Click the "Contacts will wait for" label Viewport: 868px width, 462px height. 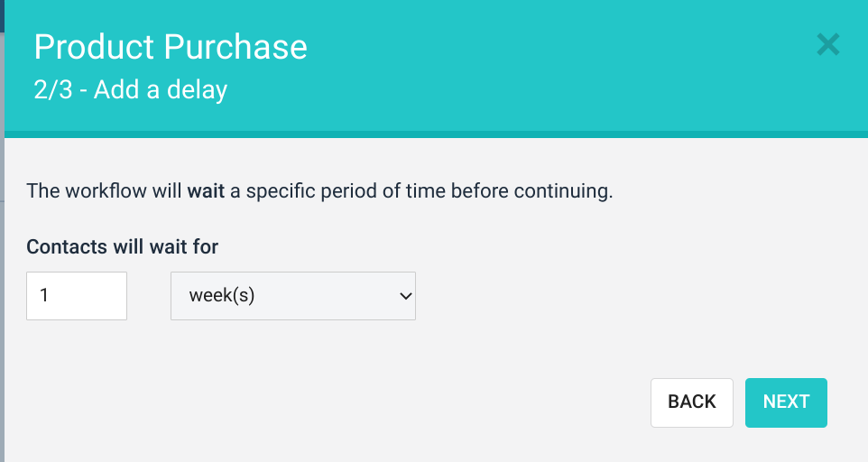123,246
